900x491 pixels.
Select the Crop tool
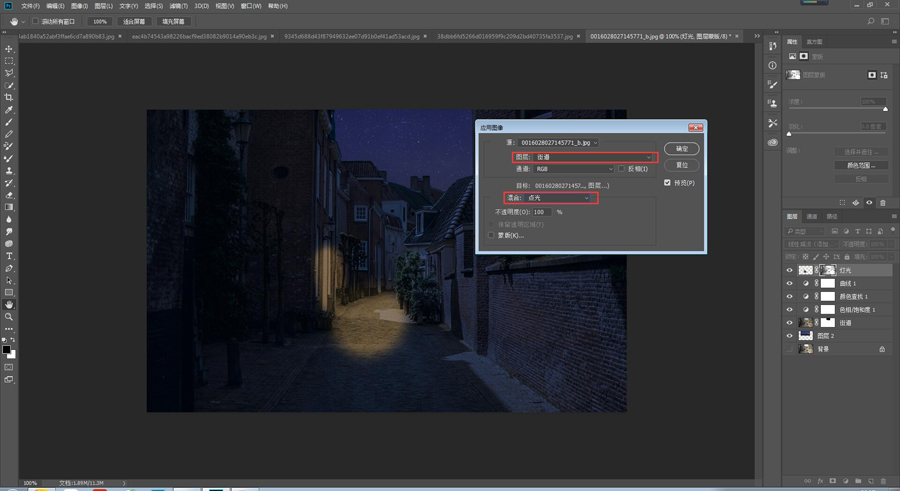[9, 97]
